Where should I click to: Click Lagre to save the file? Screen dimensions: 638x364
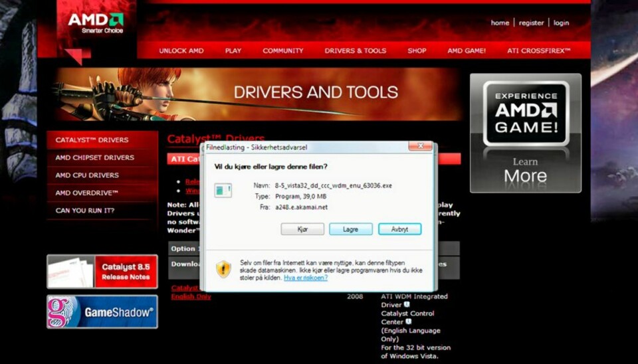click(x=350, y=229)
